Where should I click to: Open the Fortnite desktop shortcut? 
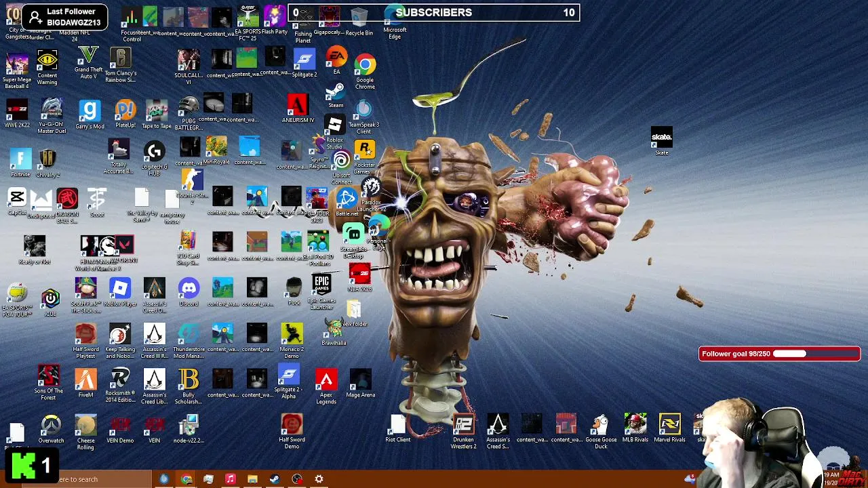[x=20, y=163]
